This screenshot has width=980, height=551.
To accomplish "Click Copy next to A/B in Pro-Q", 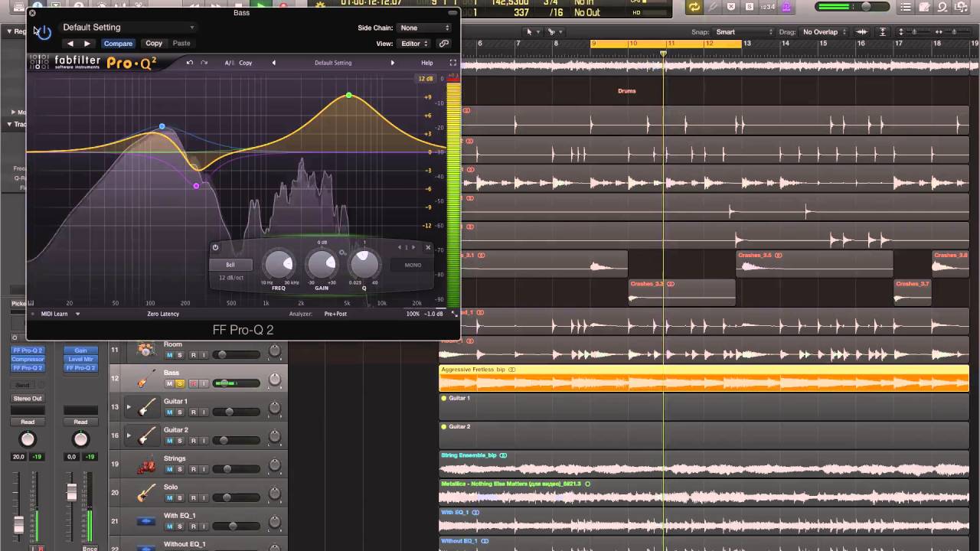I will click(x=246, y=63).
